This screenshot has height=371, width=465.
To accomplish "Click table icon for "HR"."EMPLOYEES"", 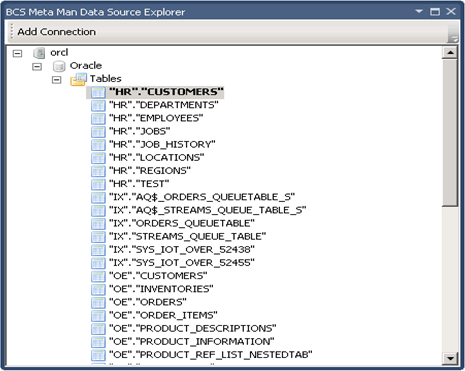I will coord(98,118).
